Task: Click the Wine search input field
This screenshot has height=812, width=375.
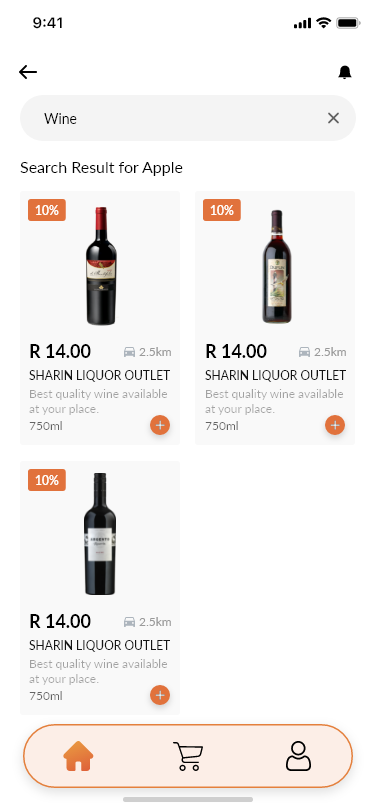Action: pyautogui.click(x=188, y=118)
